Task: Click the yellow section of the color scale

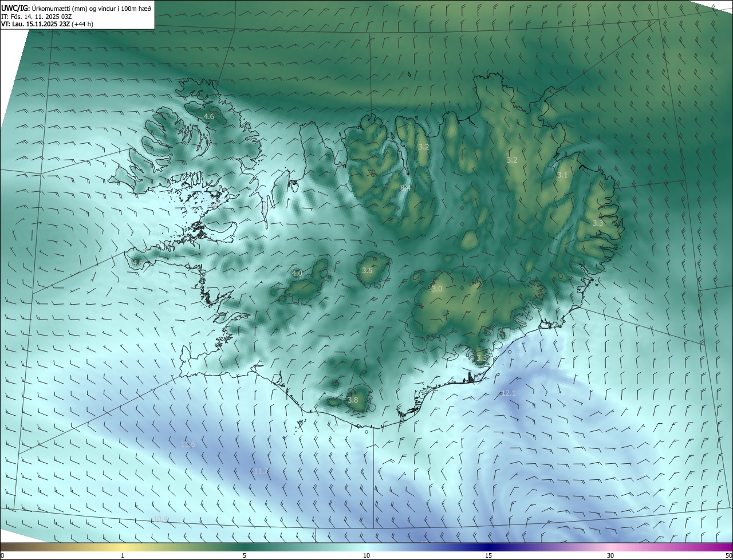Action: point(123,547)
